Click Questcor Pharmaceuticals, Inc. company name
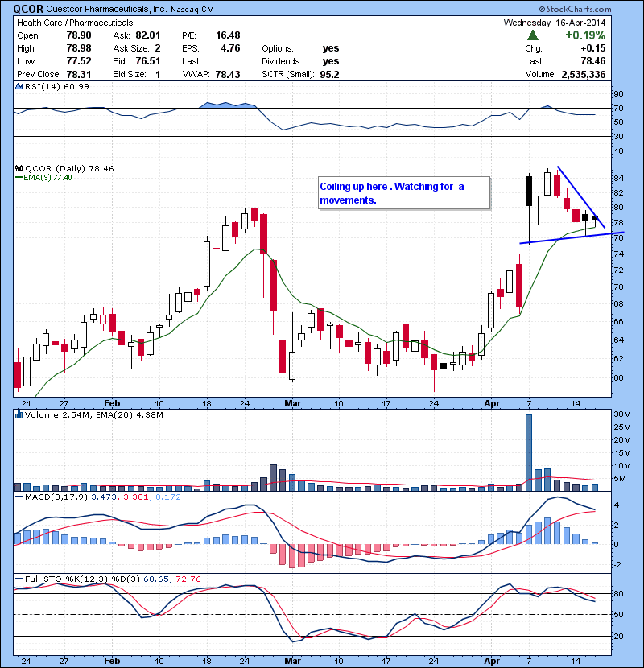This screenshot has height=668, width=644. coord(106,10)
